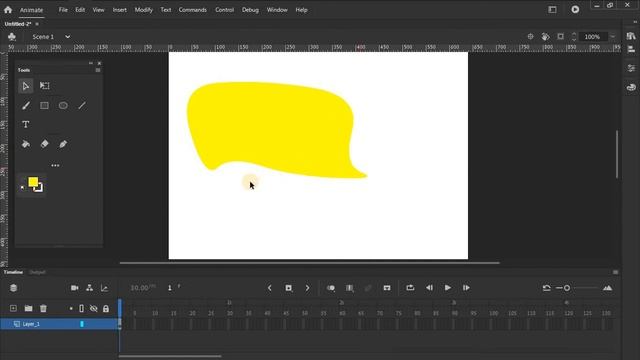Select the Text tool
The image size is (640, 360).
coord(26,124)
